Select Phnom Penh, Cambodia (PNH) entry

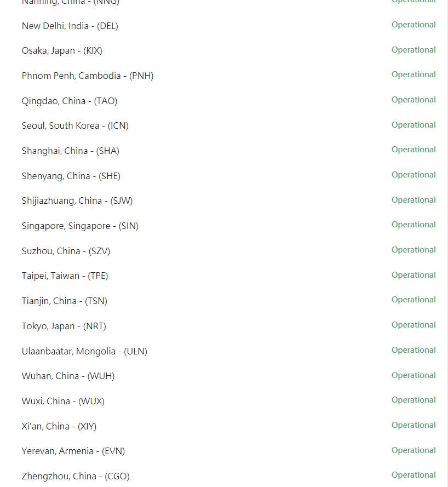[x=88, y=76]
